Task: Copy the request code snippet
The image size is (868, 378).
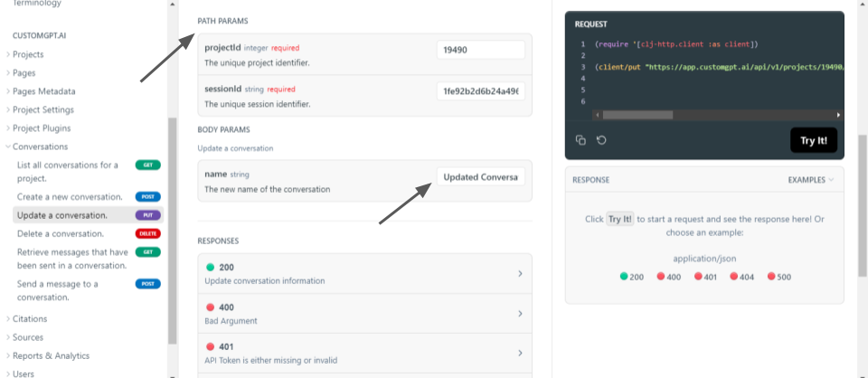Action: coord(580,140)
